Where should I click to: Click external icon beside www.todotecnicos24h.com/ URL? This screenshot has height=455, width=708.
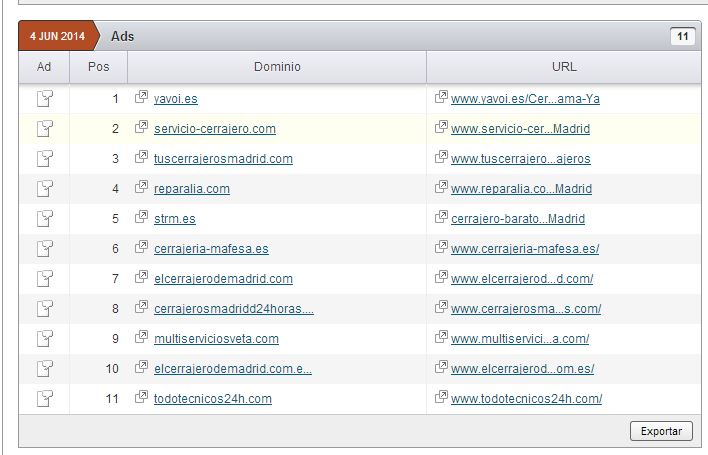(x=441, y=397)
